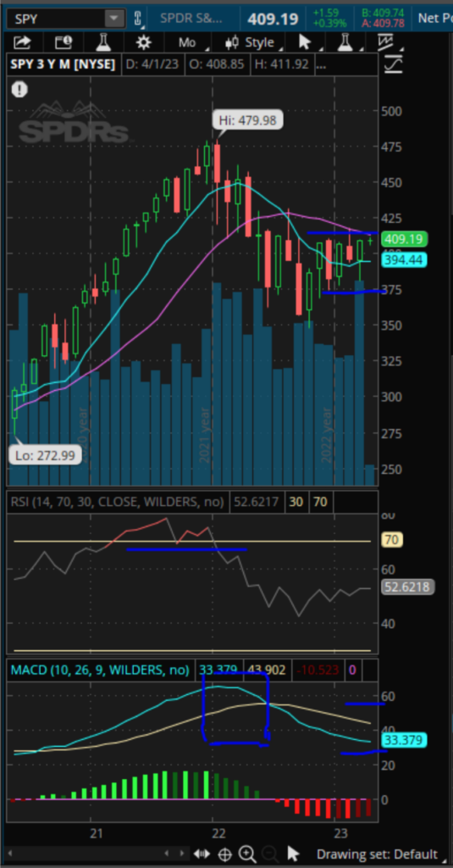Click the MACD diff -10.523 value
The height and width of the screenshot is (868, 453).
317,670
